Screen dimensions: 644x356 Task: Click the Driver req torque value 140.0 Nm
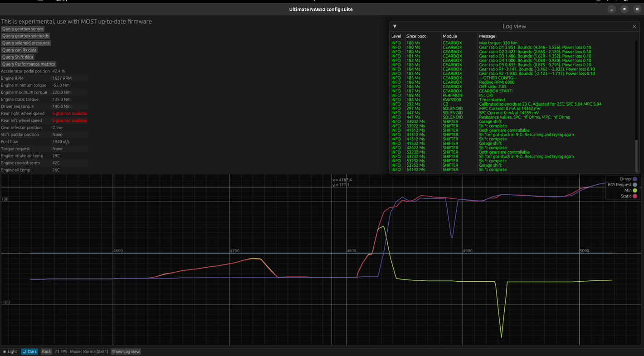tap(61, 106)
